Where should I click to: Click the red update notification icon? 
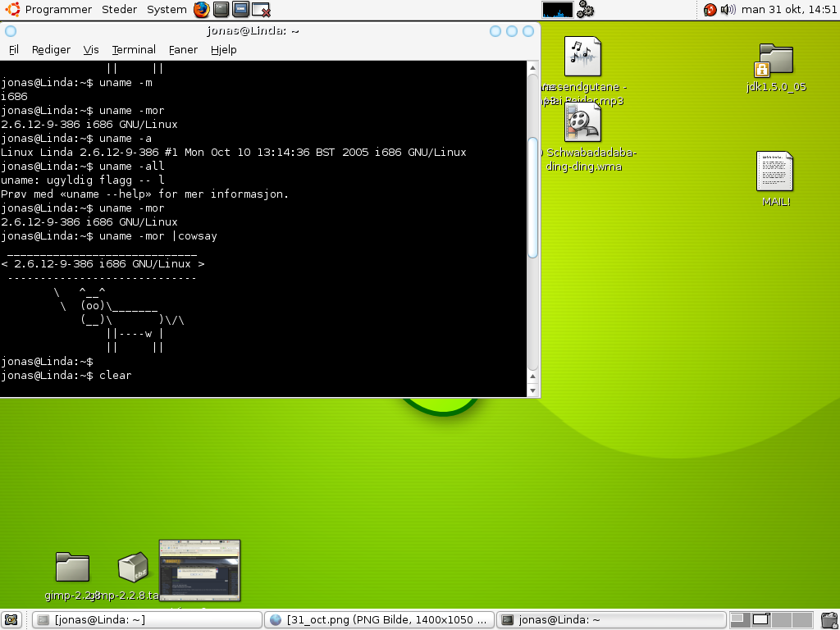(x=710, y=10)
